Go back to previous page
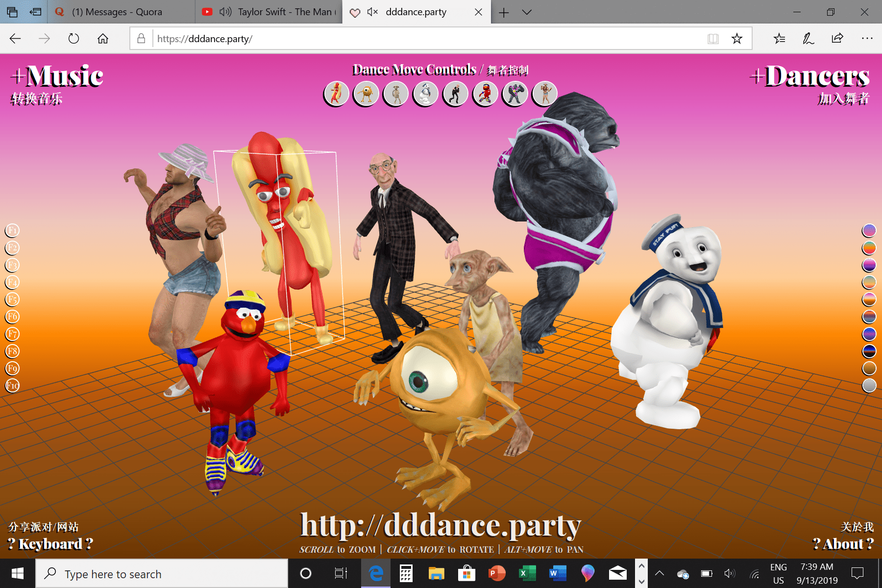Image resolution: width=882 pixels, height=588 pixels. (15, 39)
